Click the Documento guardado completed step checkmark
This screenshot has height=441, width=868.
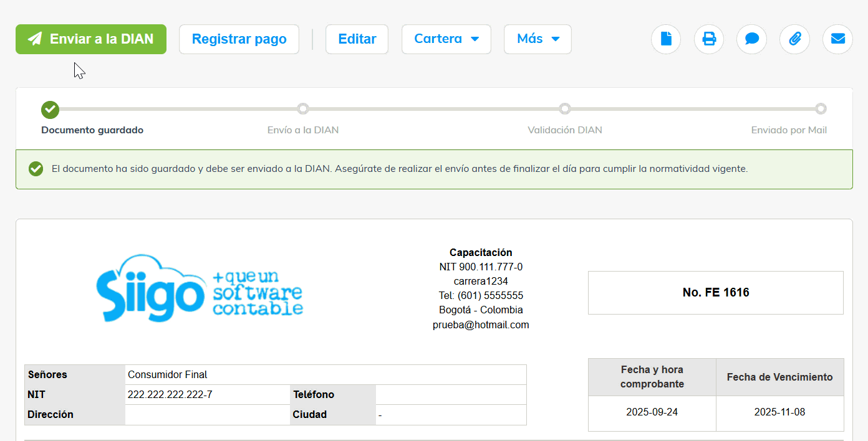(x=50, y=110)
